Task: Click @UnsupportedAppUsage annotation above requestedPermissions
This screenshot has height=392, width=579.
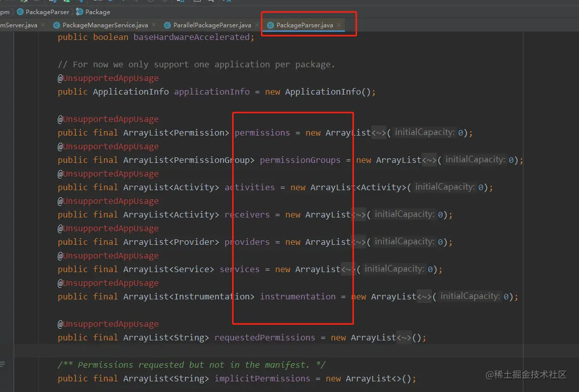Action: 108,324
